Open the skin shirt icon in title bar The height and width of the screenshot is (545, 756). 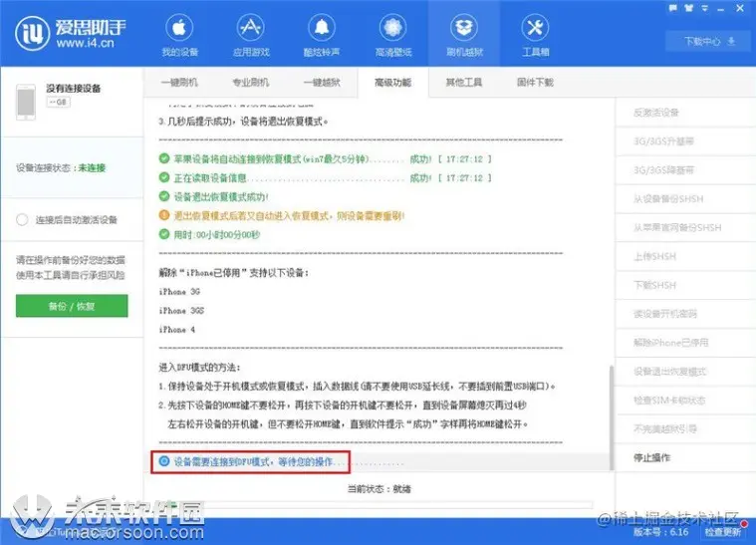688,8
